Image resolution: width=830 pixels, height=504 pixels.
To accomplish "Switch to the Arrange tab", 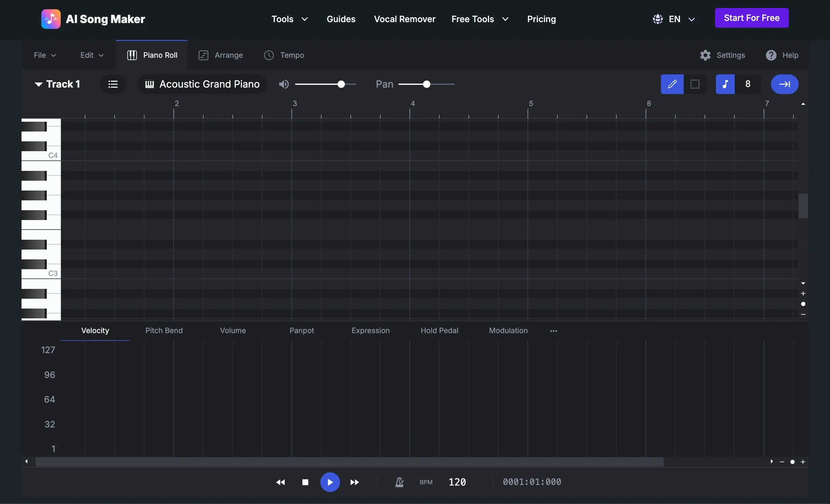I will click(x=221, y=55).
